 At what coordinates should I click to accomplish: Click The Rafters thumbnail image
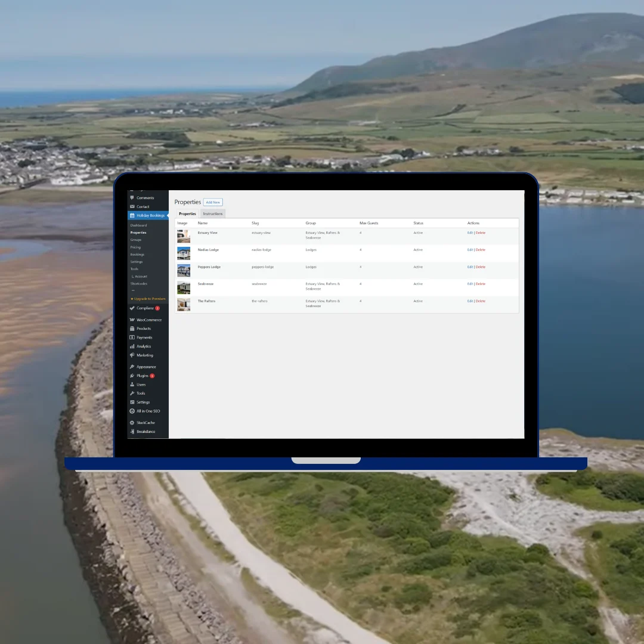(184, 304)
